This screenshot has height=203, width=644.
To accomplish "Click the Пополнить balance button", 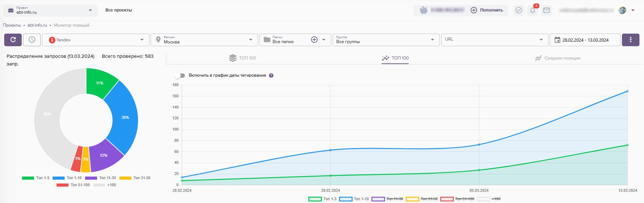I will (487, 10).
